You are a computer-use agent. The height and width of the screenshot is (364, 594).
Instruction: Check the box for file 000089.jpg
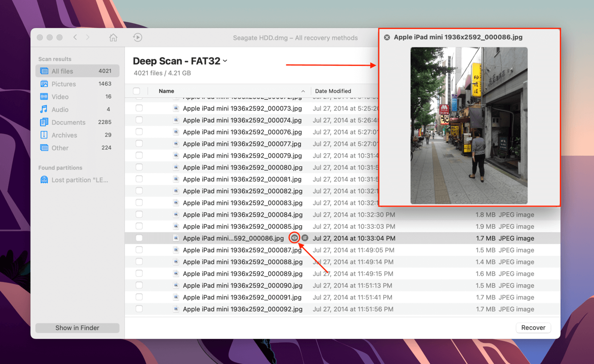(139, 274)
